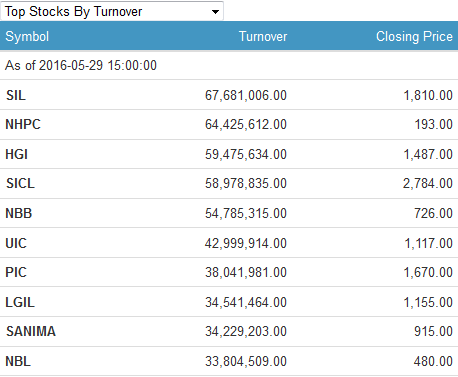458x377 pixels.
Task: Click the Closing Price column header
Action: tap(414, 36)
